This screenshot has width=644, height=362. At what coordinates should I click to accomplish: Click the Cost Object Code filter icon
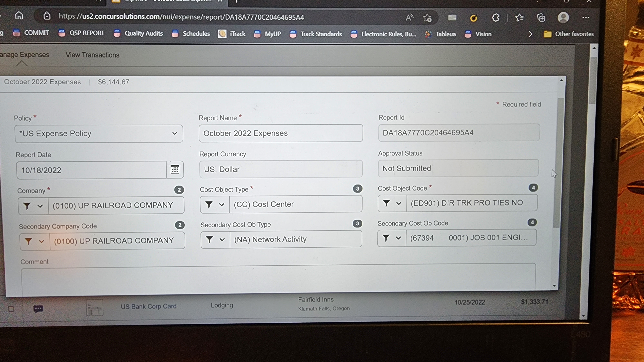click(386, 203)
